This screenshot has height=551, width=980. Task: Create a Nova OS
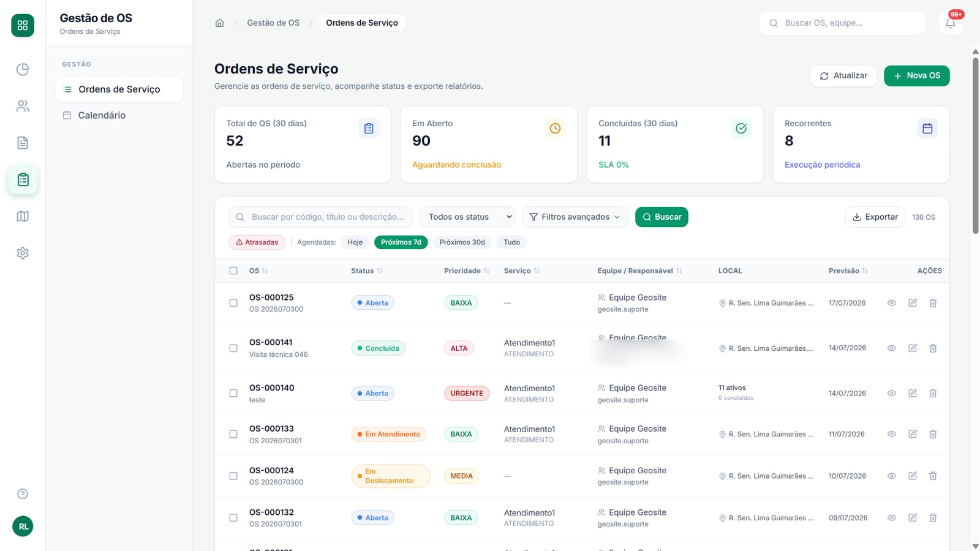[916, 76]
